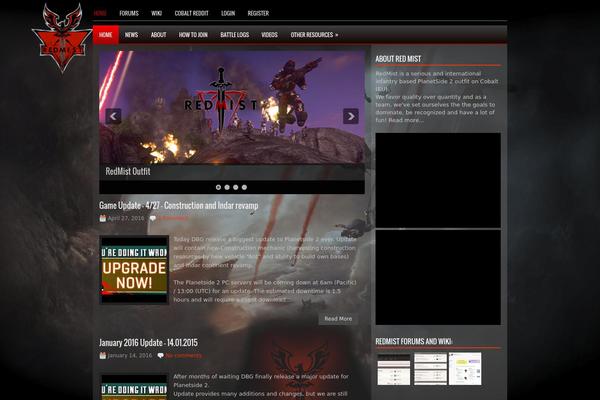Click the lower black video embed
Viewport: 600px width, 400px height.
[x=438, y=277]
